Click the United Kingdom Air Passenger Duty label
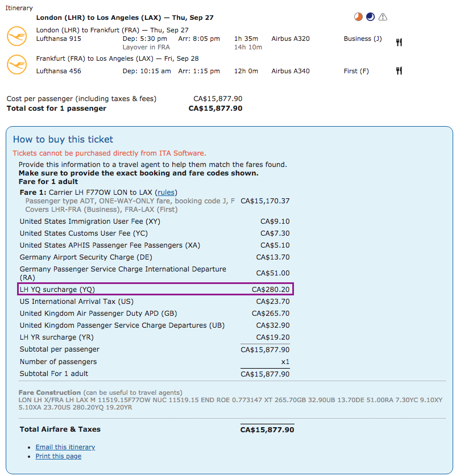Screen dimensions: 460x476 [99, 314]
